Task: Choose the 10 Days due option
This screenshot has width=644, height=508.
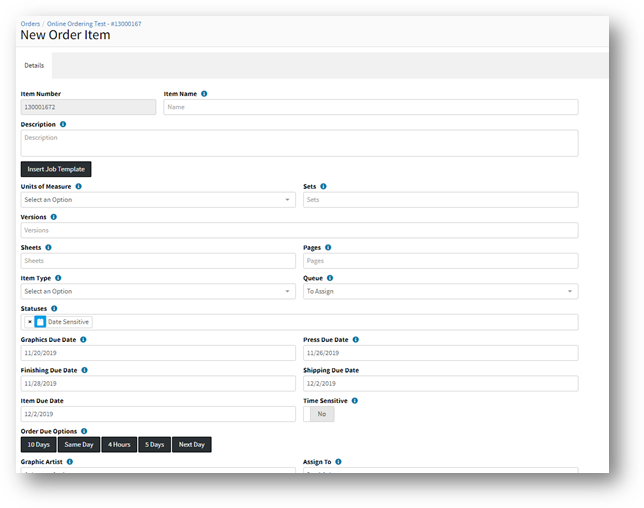Action: click(39, 444)
